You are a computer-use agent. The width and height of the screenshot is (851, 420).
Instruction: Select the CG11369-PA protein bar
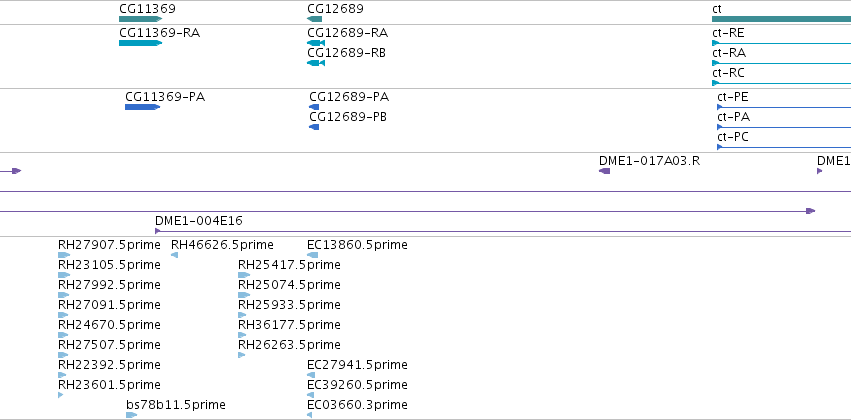pyautogui.click(x=142, y=107)
